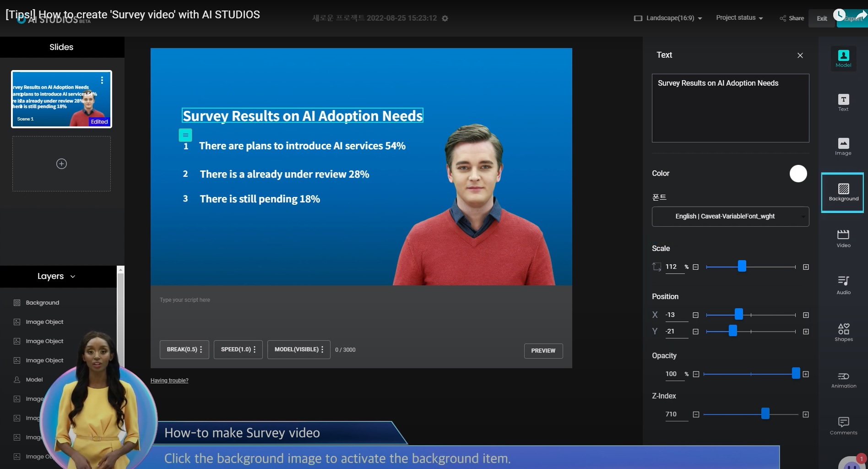This screenshot has width=868, height=469.
Task: Open Project status dropdown
Action: coord(739,17)
